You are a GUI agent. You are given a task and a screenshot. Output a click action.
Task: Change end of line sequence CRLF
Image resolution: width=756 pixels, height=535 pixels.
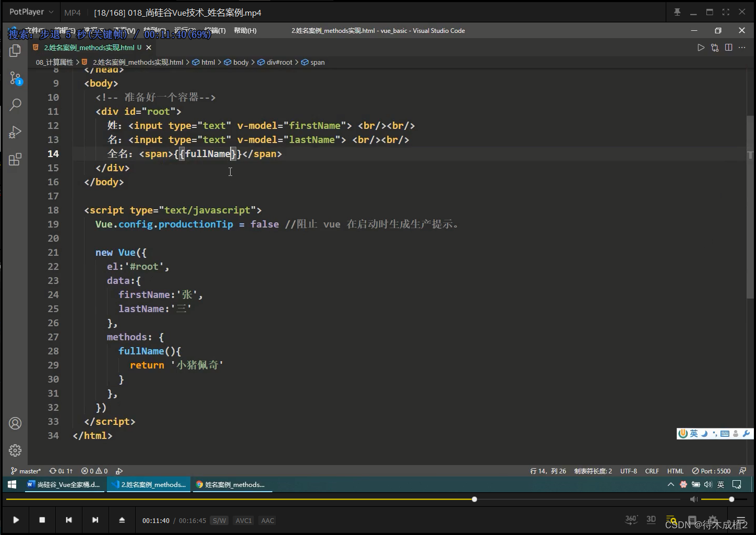click(x=652, y=471)
